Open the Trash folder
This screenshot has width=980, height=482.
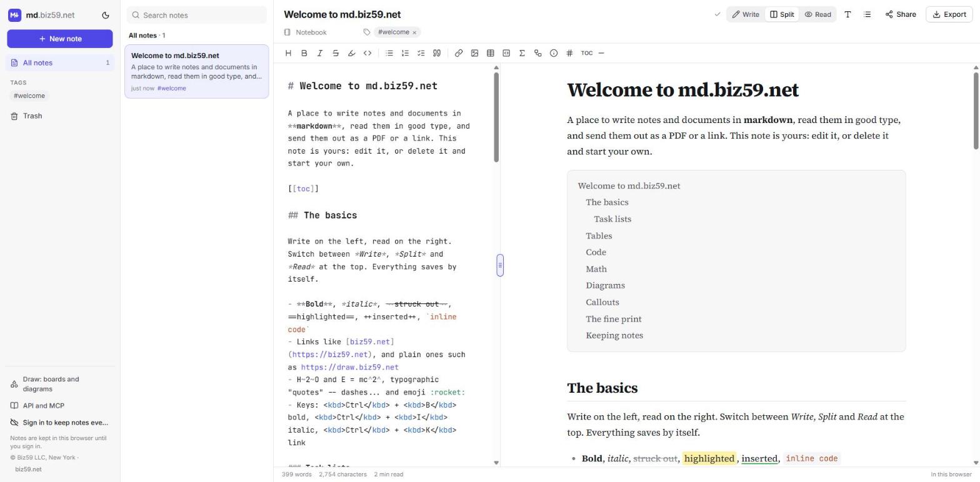[60, 116]
